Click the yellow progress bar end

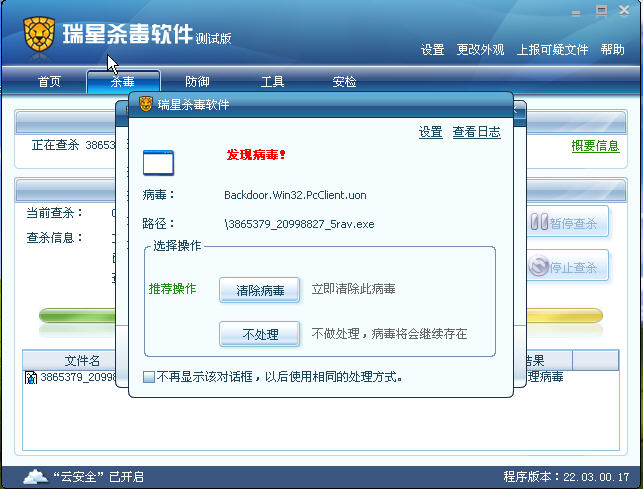point(565,316)
